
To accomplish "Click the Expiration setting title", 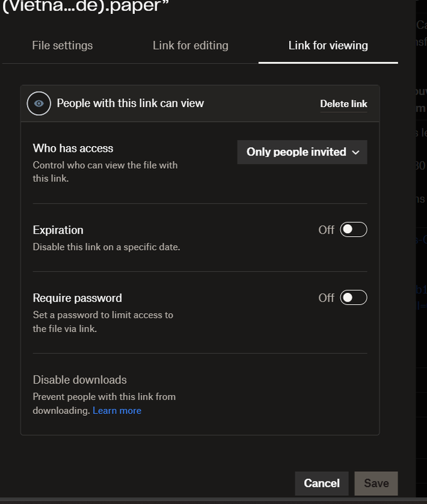I will (x=58, y=230).
